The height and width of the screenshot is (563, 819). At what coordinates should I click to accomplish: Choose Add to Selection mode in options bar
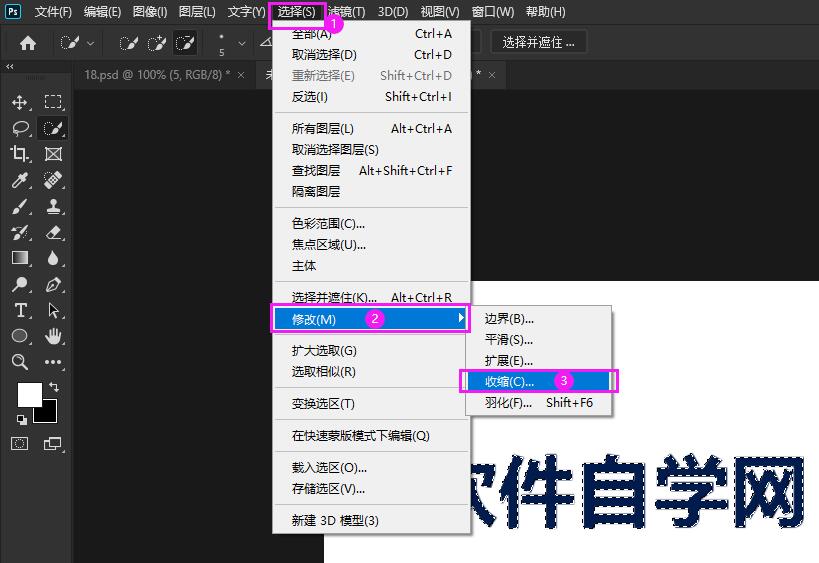click(x=157, y=43)
